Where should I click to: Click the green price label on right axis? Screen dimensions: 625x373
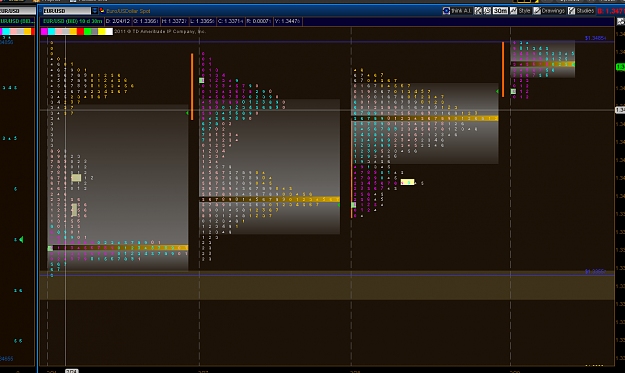620,67
